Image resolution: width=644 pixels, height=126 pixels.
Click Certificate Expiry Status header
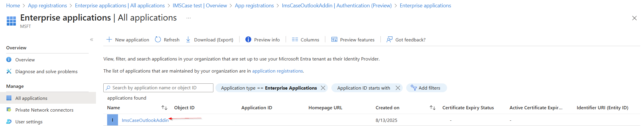click(468, 108)
